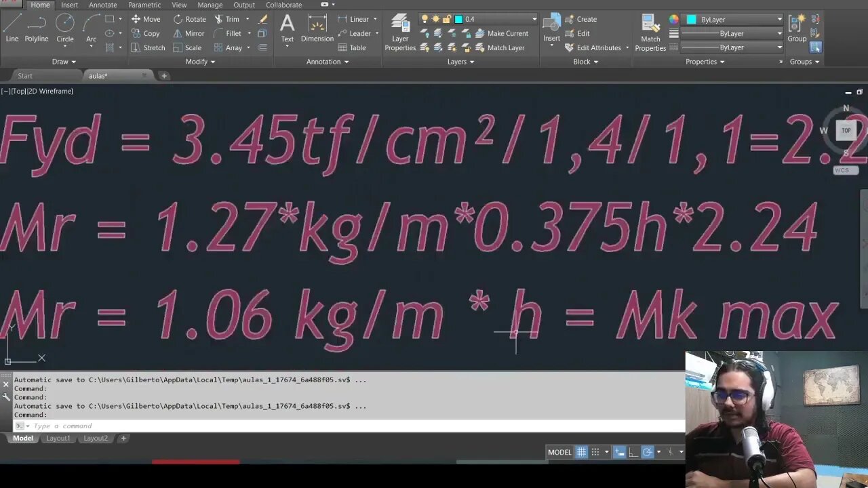The height and width of the screenshot is (488, 868).
Task: Select the Line drawing tool
Action: (x=12, y=29)
